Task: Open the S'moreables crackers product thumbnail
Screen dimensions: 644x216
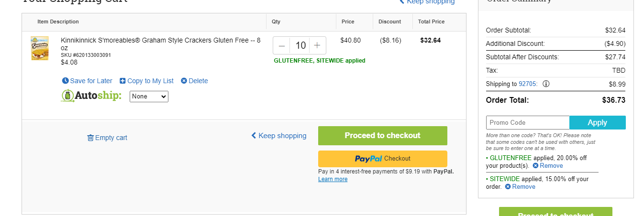Action: pyautogui.click(x=40, y=48)
